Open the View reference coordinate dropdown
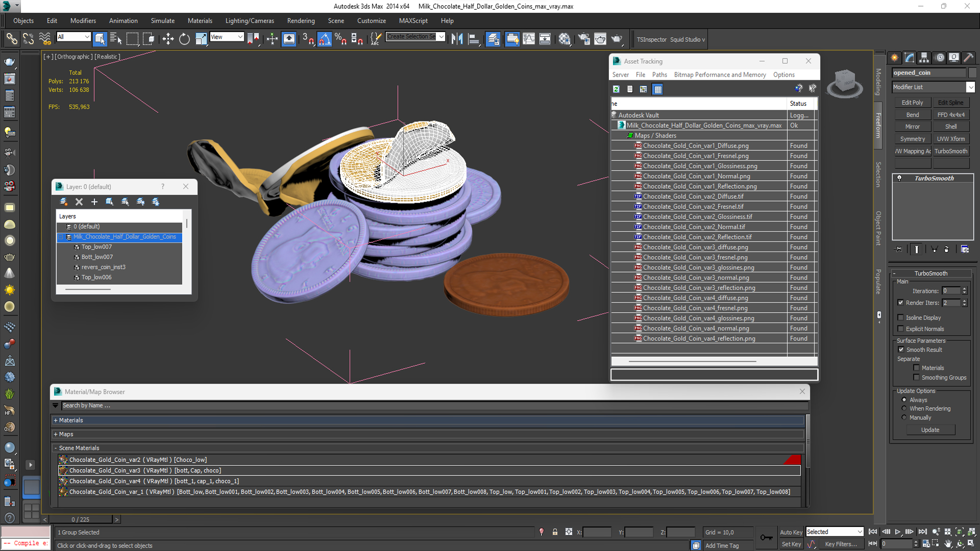Viewport: 980px width, 551px height. coord(227,37)
